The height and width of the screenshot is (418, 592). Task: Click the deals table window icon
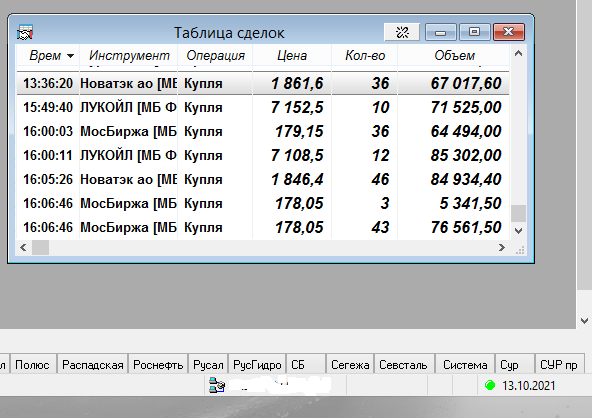point(25,32)
